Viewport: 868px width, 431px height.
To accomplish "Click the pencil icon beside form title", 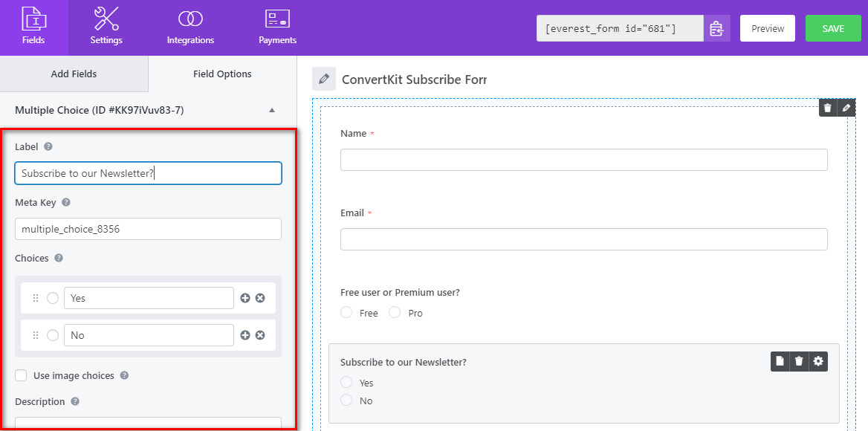I will [323, 79].
